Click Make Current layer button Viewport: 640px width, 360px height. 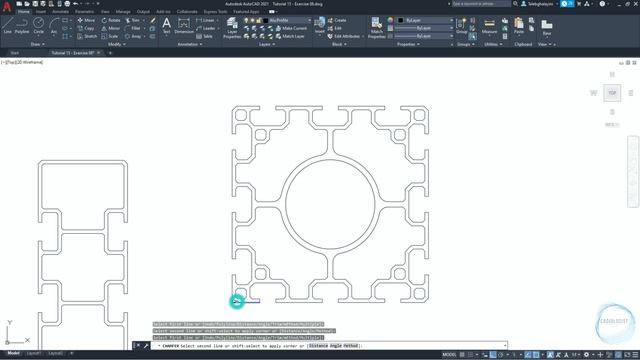pyautogui.click(x=291, y=28)
